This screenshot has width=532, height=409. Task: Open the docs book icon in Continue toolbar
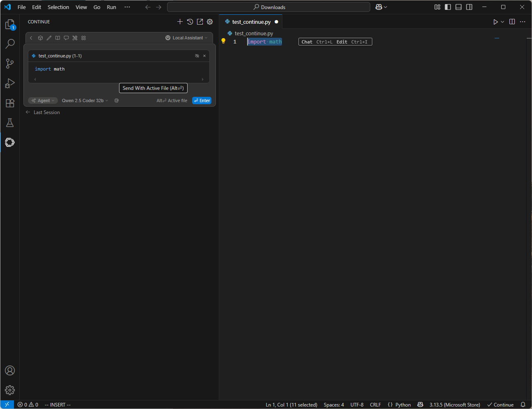57,38
